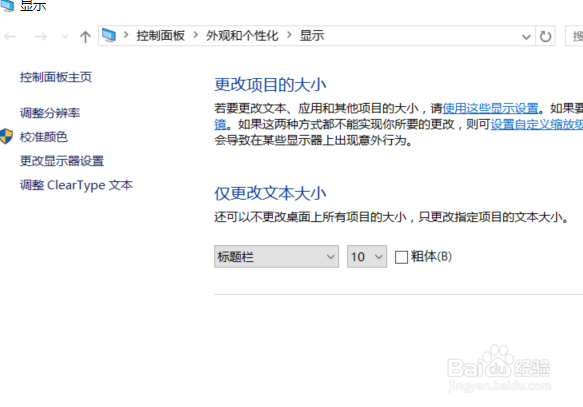
Task: Expand chevron after 外观和个性化 breadcrumb
Action: pos(289,35)
